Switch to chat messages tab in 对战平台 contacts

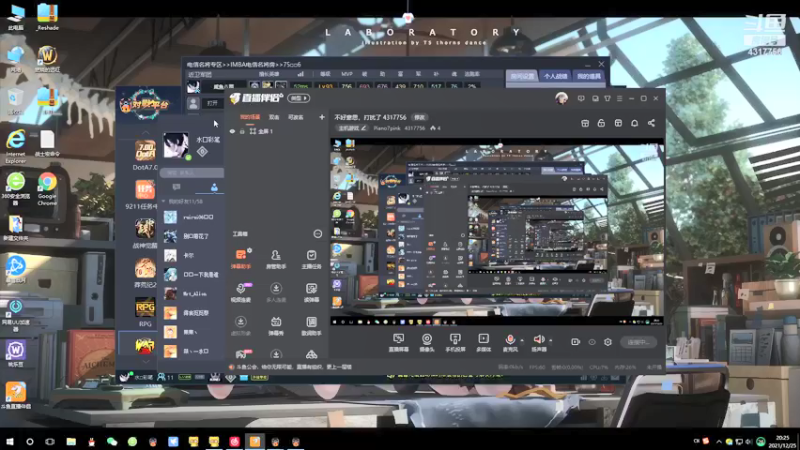(x=177, y=187)
